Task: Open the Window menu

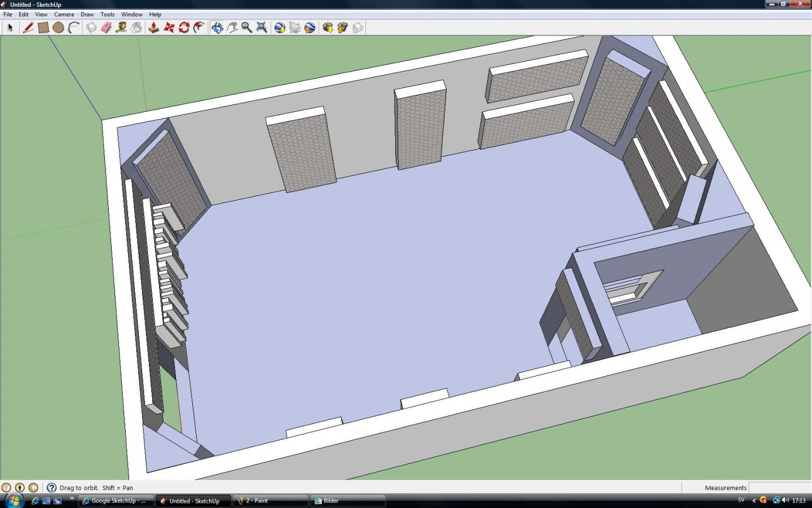Action: (132, 15)
